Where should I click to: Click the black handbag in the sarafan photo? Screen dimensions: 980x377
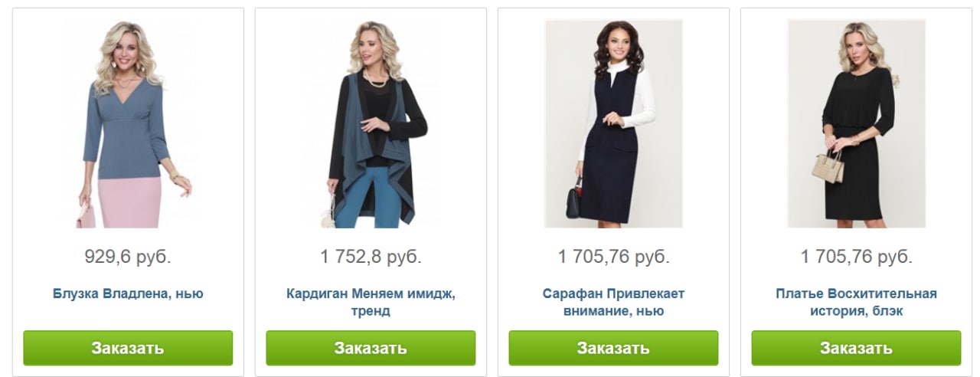coord(574,201)
